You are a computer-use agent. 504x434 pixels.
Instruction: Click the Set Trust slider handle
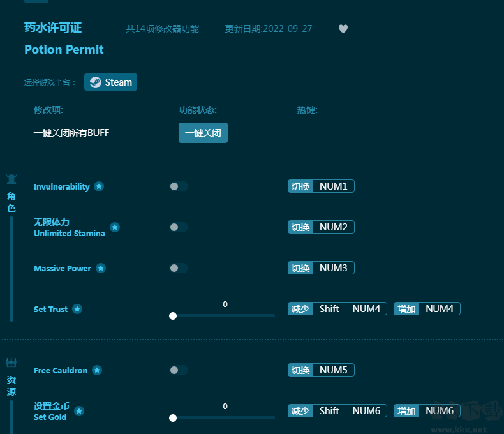(x=173, y=315)
